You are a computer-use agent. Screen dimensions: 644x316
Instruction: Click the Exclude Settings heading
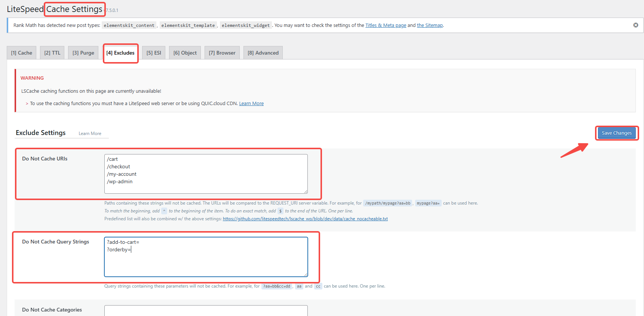[x=41, y=133]
